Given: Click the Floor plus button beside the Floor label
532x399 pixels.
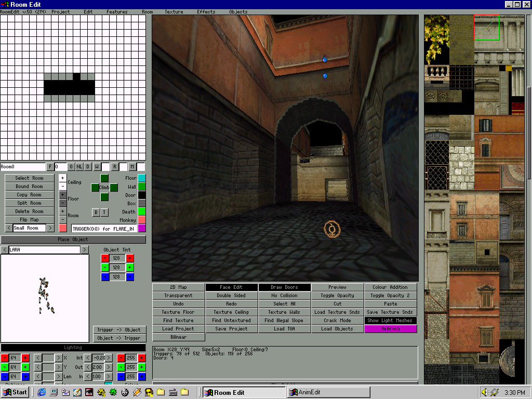Looking at the screenshot, I should coord(63,195).
